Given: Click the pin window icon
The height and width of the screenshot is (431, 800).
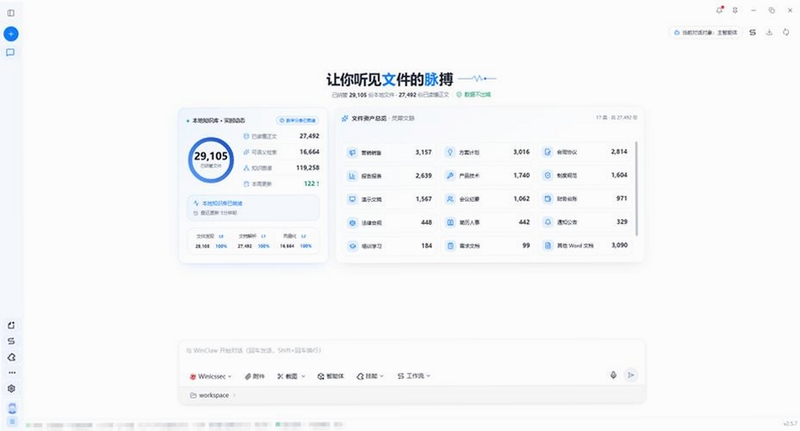Looking at the screenshot, I should click(735, 10).
